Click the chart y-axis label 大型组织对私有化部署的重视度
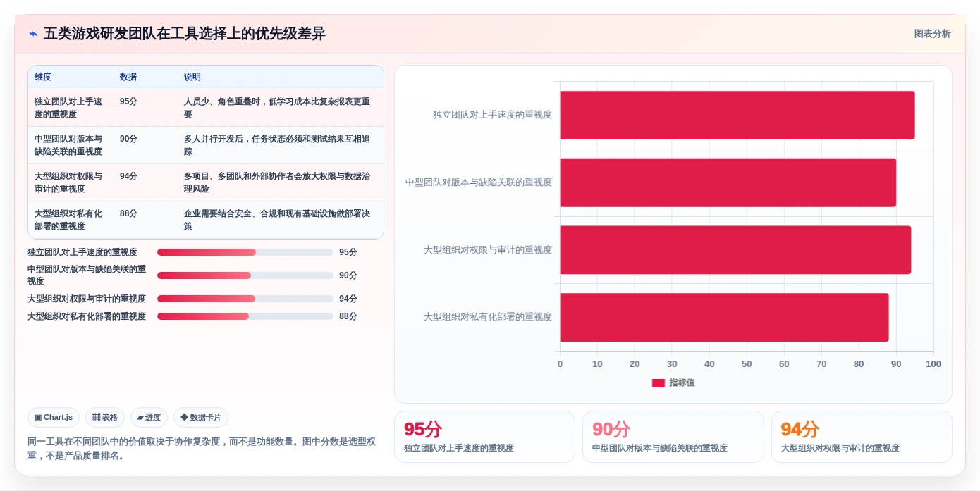The height and width of the screenshot is (491, 980). [488, 317]
